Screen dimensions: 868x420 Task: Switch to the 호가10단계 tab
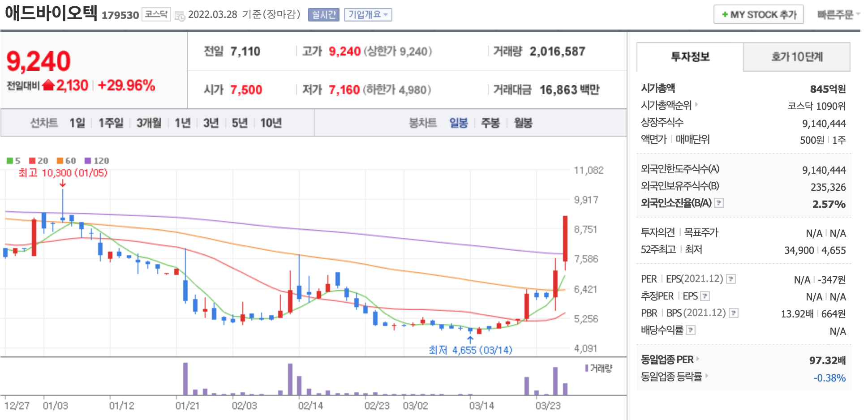click(x=797, y=57)
